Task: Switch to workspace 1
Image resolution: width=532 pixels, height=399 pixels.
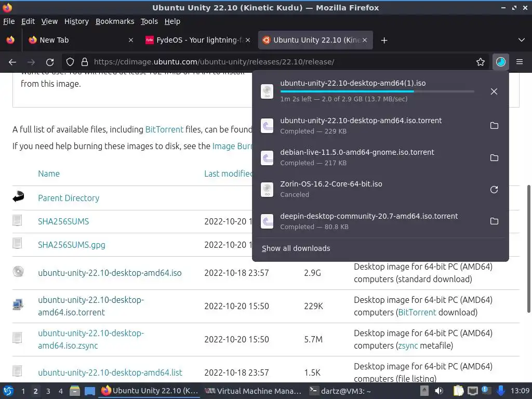Action: [23, 391]
